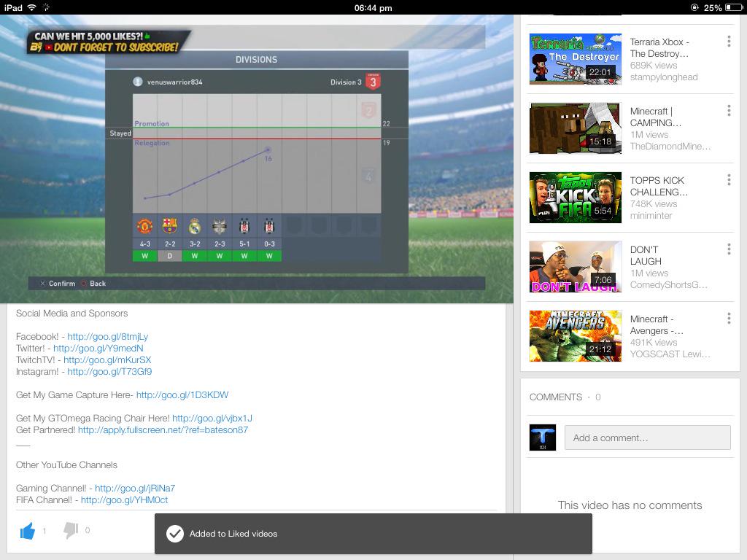Screen dimensions: 747x560
Task: Tap the Real Madrid crest in video
Action: click(194, 226)
